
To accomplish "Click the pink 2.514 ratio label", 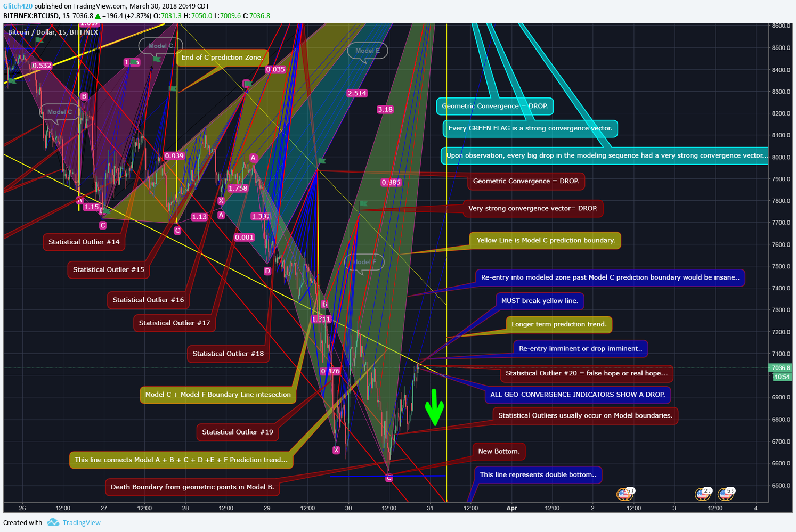I will [x=357, y=93].
